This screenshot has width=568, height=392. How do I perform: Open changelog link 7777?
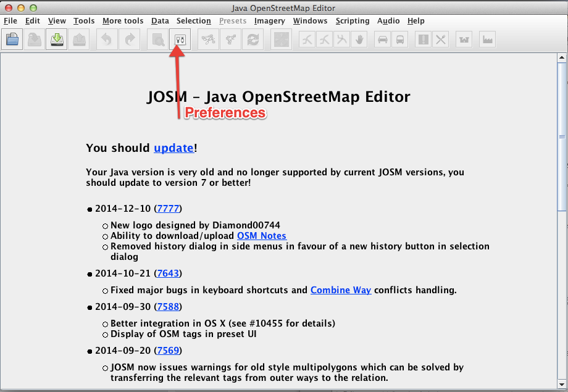168,209
